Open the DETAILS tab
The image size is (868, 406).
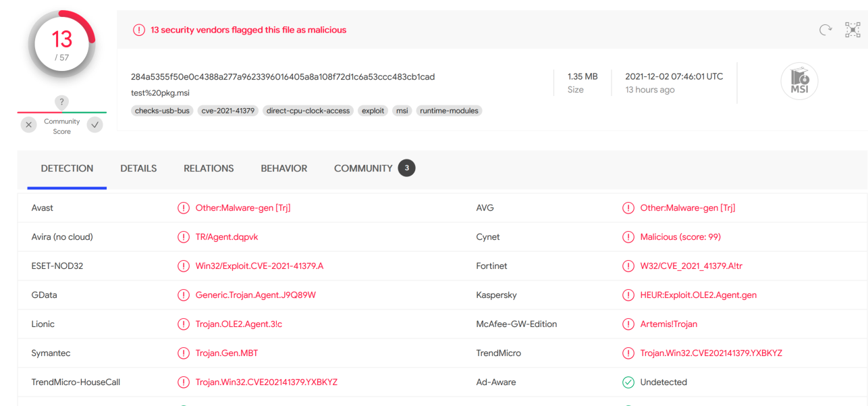coord(138,168)
